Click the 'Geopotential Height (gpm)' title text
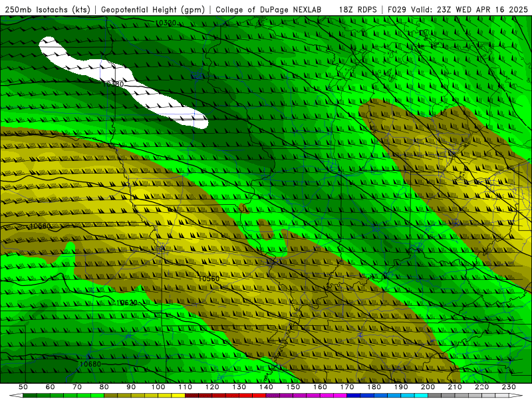 (153, 9)
